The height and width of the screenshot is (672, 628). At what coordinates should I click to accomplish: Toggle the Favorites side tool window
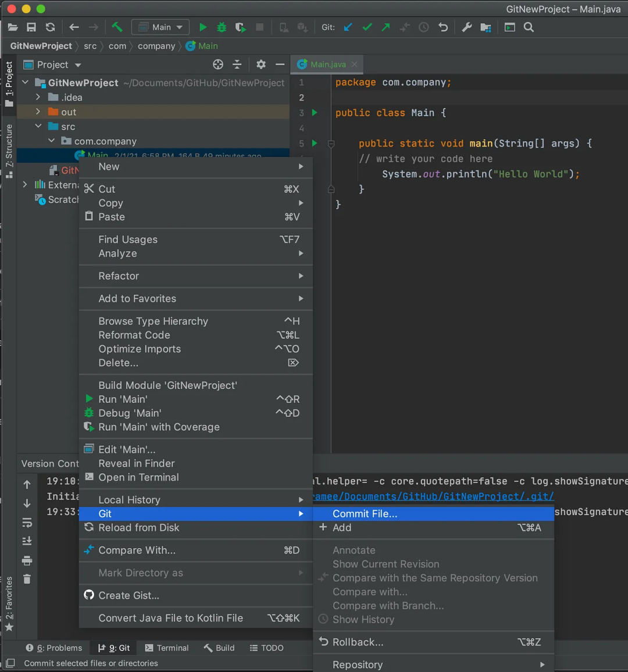[9, 605]
